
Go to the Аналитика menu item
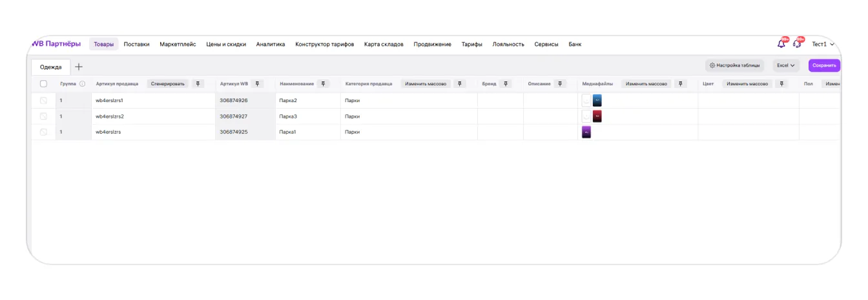[270, 44]
